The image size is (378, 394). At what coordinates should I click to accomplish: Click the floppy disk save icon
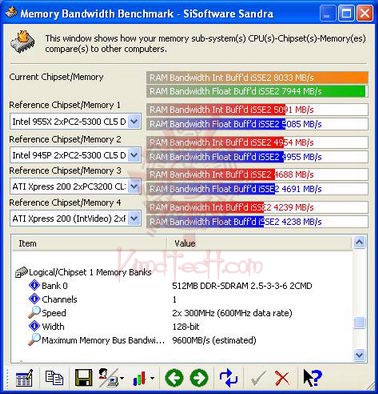pos(83,378)
